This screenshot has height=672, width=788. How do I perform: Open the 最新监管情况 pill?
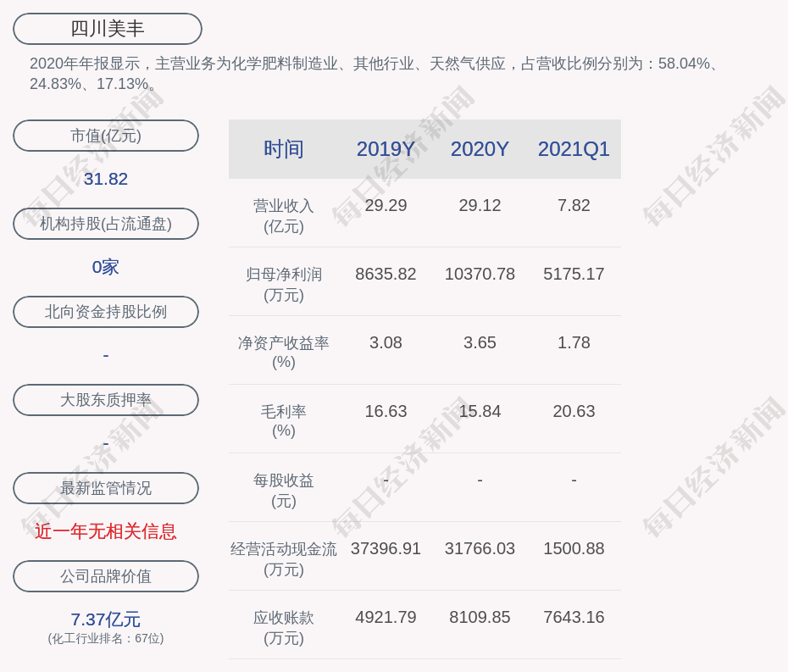click(x=106, y=488)
